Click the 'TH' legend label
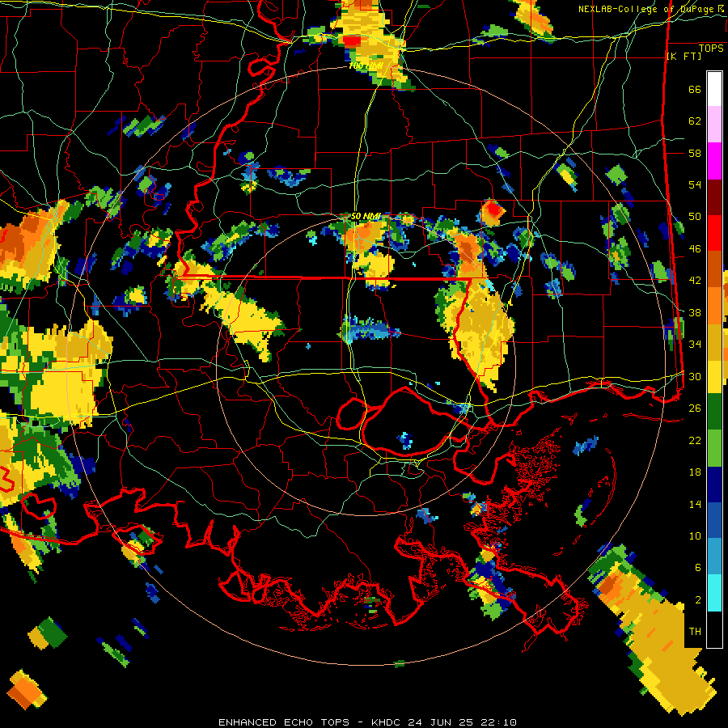 (x=695, y=632)
